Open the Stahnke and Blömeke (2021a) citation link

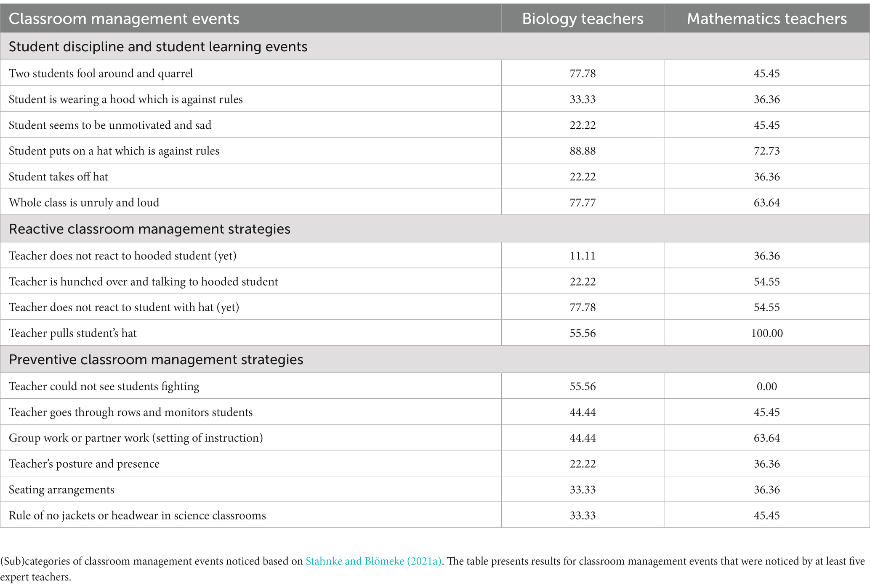pos(373,561)
